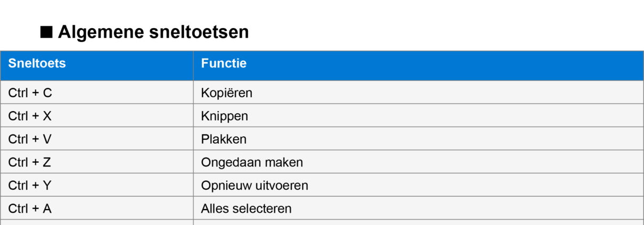Select the "Sneltoets" column header
This screenshot has height=225, width=644.
tap(37, 64)
